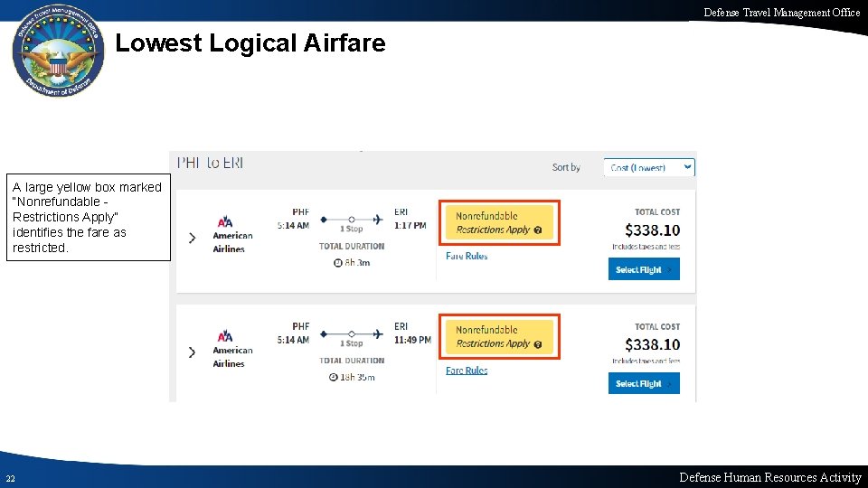Click the American Airlines logo on first flight
This screenshot has height=488, width=868.
[x=225, y=222]
